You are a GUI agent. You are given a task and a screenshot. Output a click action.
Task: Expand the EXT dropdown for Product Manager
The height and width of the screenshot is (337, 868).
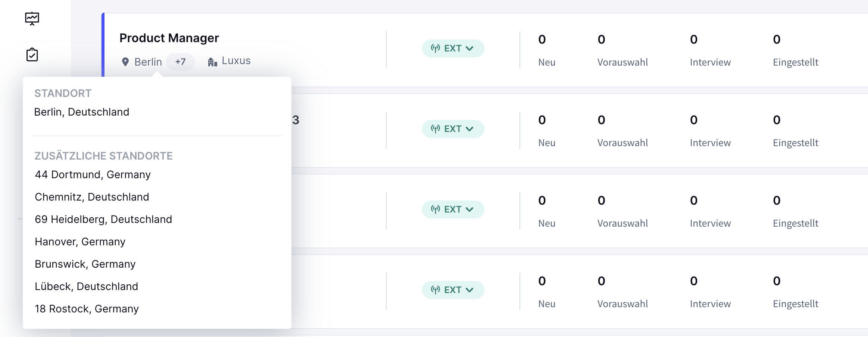pos(470,48)
